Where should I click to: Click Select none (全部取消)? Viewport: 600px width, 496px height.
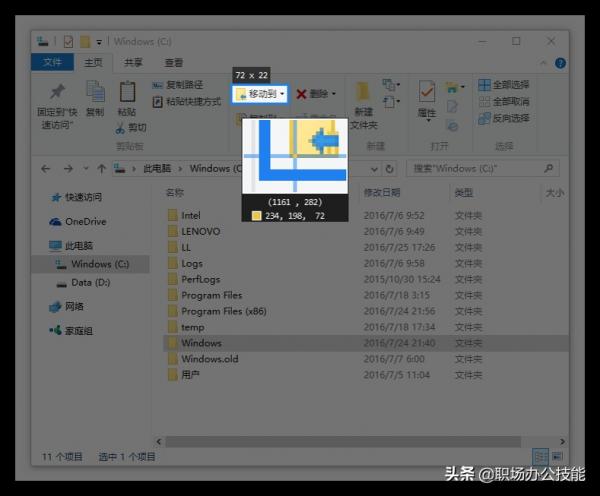point(504,101)
